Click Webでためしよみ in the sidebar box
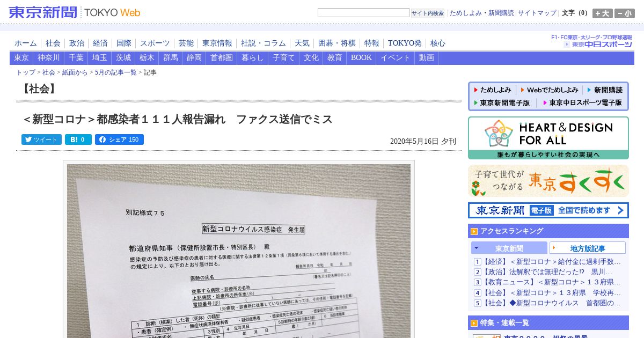This screenshot has width=644, height=338. pos(549,90)
